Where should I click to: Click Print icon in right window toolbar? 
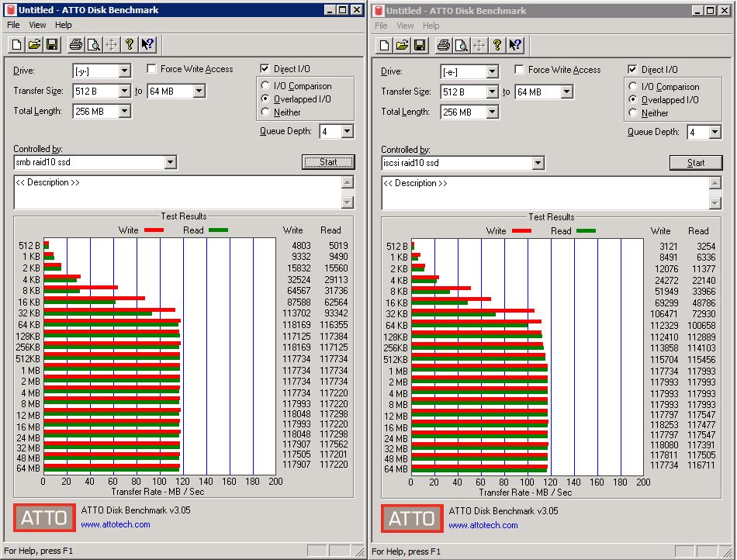[x=443, y=45]
